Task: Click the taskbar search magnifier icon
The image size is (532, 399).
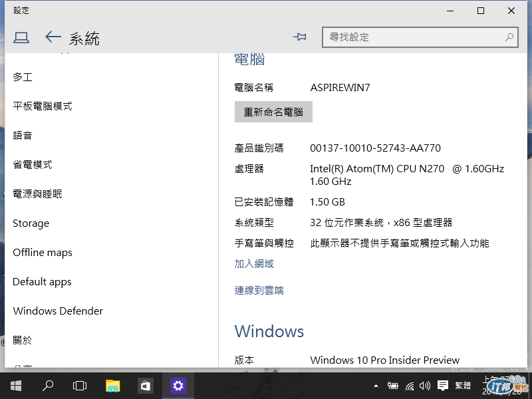Action: (x=47, y=386)
